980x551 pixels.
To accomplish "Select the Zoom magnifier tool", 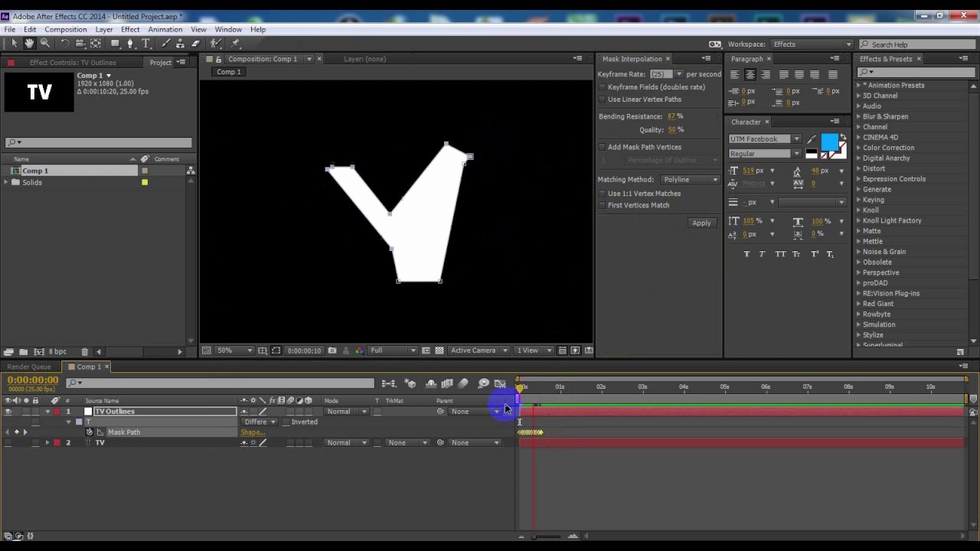I will 45,44.
